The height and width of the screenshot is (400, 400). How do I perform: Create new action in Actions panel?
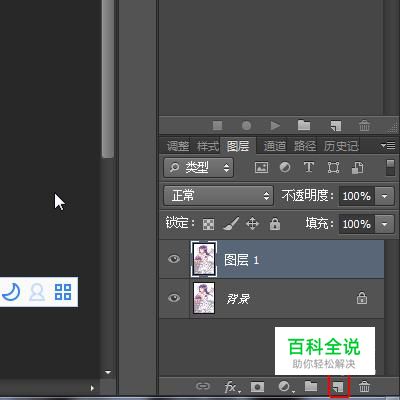(335, 126)
